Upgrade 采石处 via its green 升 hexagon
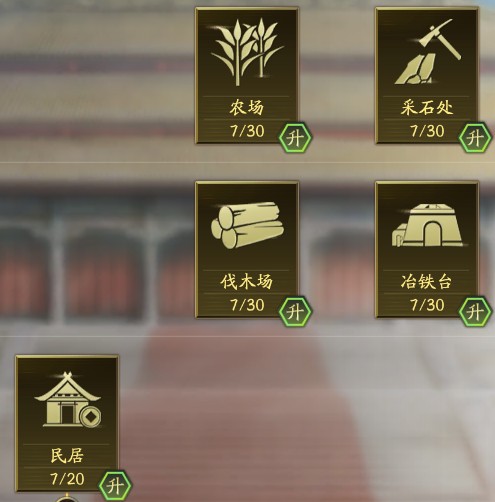The width and height of the screenshot is (495, 502). [x=475, y=138]
